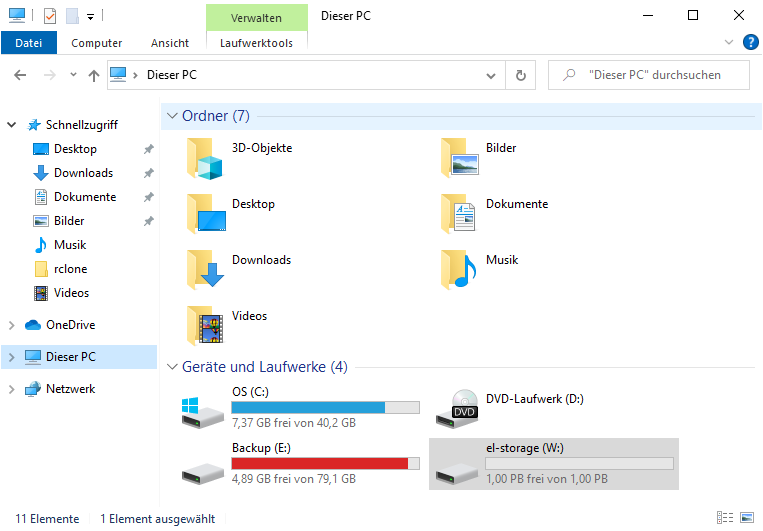Click the refresh button beside address bar

520,75
